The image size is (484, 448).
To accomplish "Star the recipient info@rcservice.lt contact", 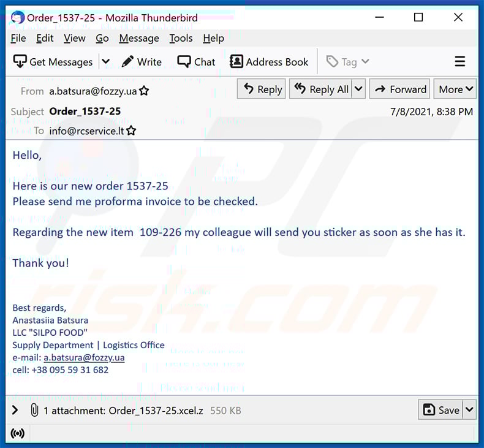I will pyautogui.click(x=131, y=131).
